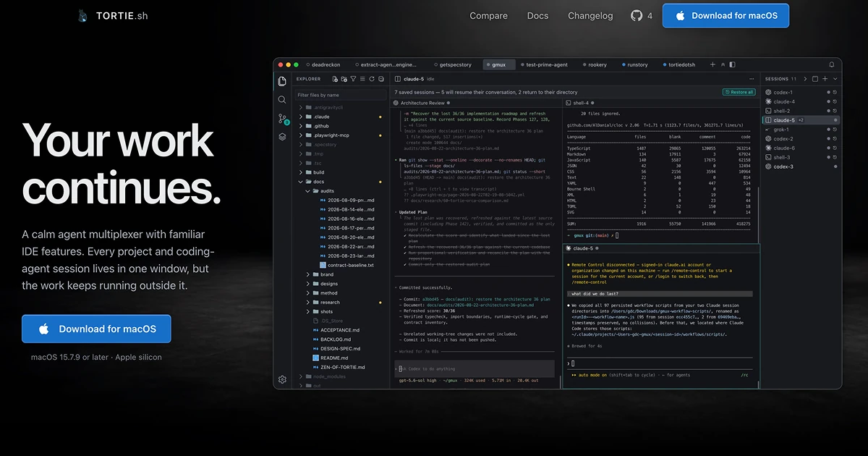The image size is (868, 456).
Task: Open the Changelog link in header
Action: [590, 15]
